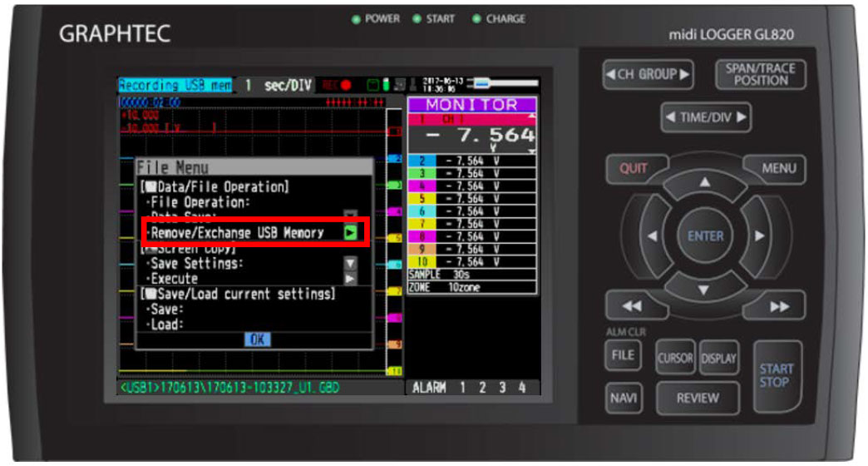Click Save/Load current settings section header
The width and height of the screenshot is (868, 466).
[x=238, y=294]
